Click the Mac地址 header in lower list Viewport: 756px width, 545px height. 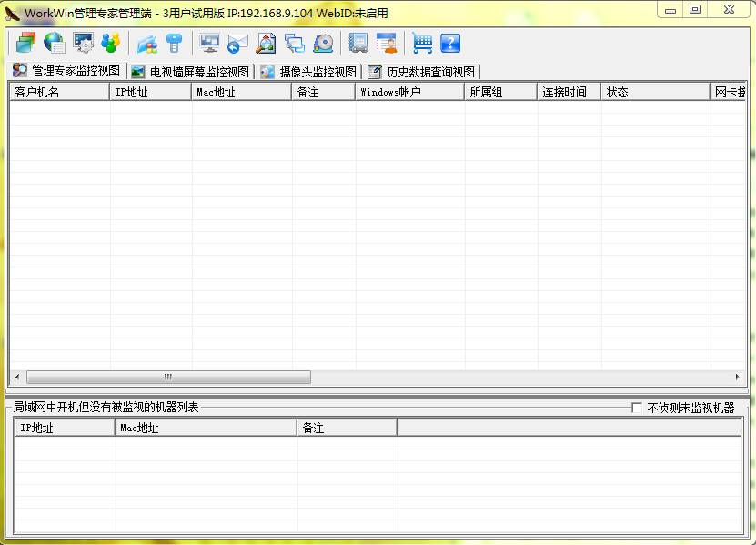click(206, 428)
